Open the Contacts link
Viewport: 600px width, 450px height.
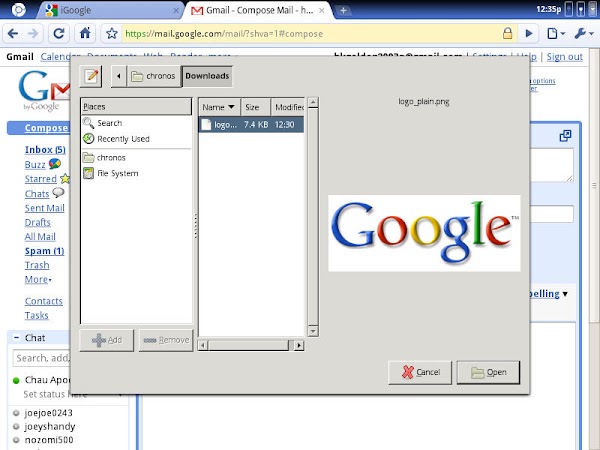pyautogui.click(x=44, y=302)
